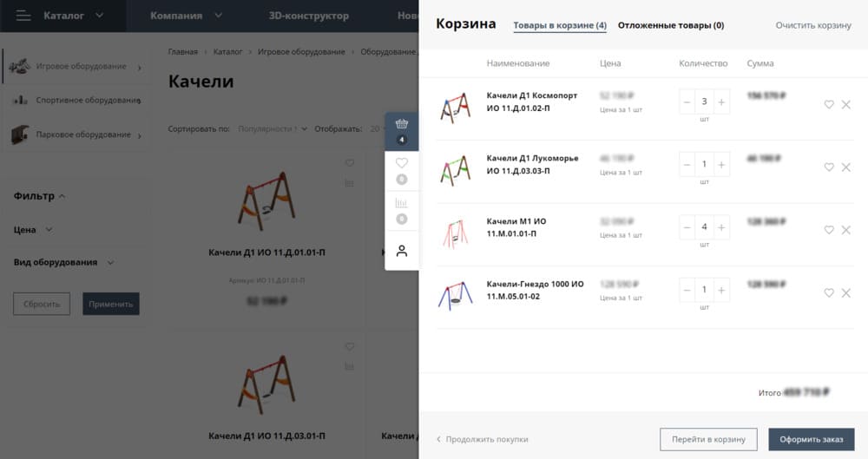Click compare icon on Качели Д1 ИО 11.Д.03.01-П card
Image resolution: width=868 pixels, height=459 pixels.
pos(349,366)
